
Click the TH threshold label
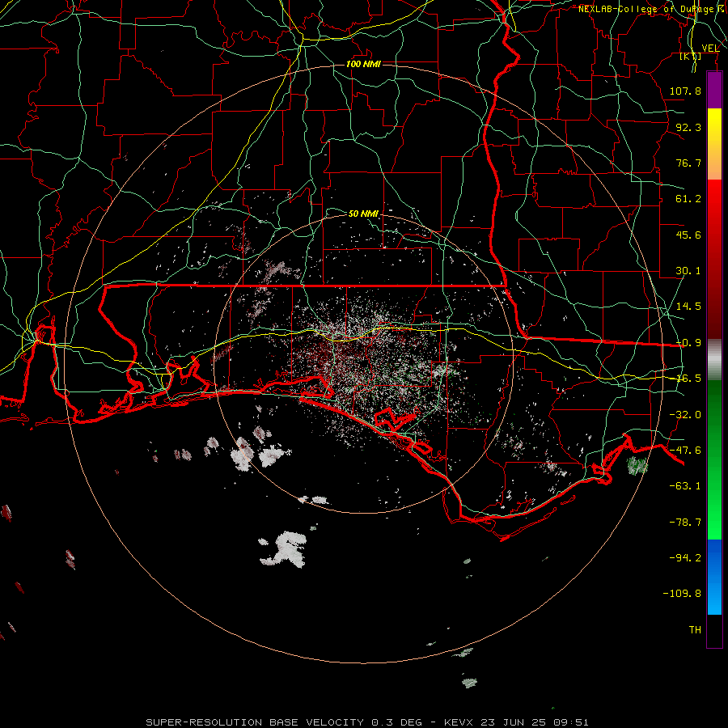(695, 630)
